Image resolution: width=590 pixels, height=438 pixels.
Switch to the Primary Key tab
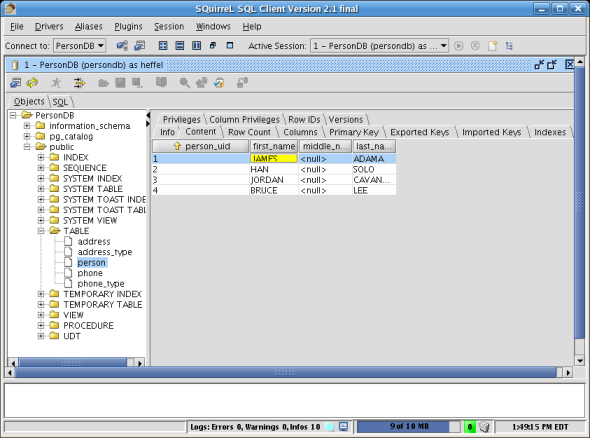(x=354, y=132)
